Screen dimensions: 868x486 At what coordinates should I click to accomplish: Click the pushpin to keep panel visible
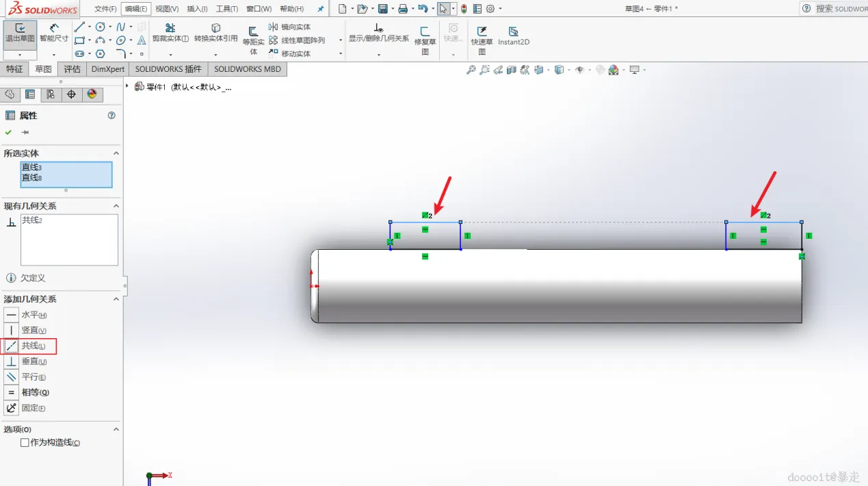(x=25, y=132)
